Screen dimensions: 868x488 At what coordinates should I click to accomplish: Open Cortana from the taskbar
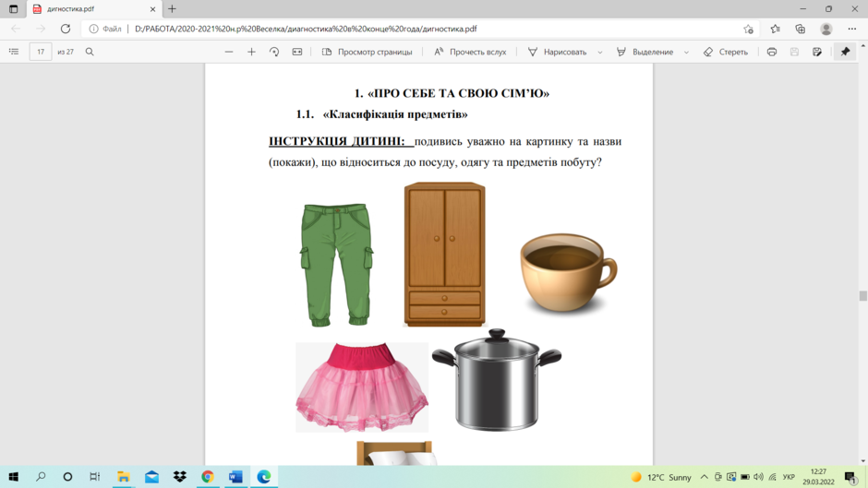tap(67, 476)
